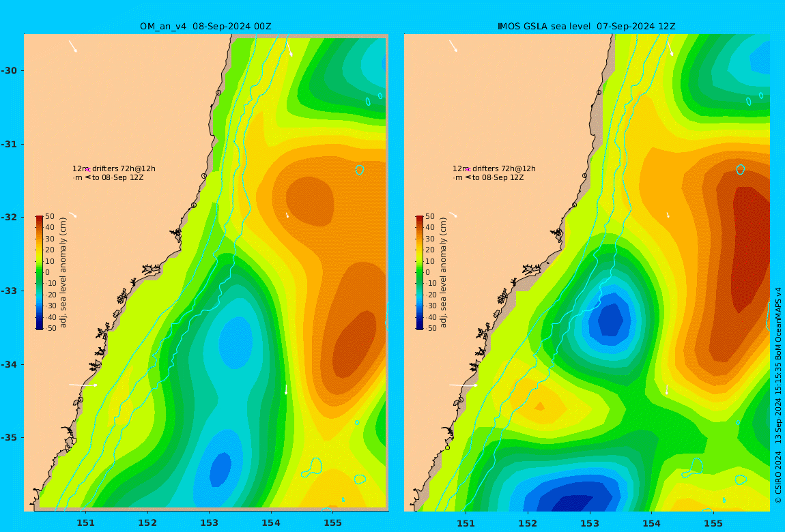Click 'to 08 Sep 12Z' legend on right map
This screenshot has height=532, width=785.
(498, 177)
